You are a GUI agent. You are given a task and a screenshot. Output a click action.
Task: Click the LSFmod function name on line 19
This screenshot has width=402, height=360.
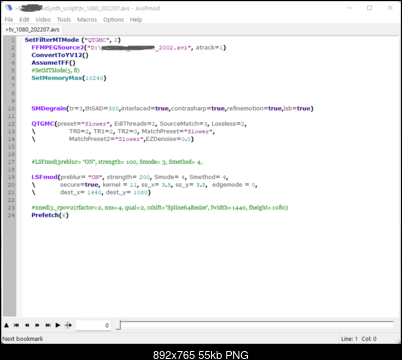point(44,177)
